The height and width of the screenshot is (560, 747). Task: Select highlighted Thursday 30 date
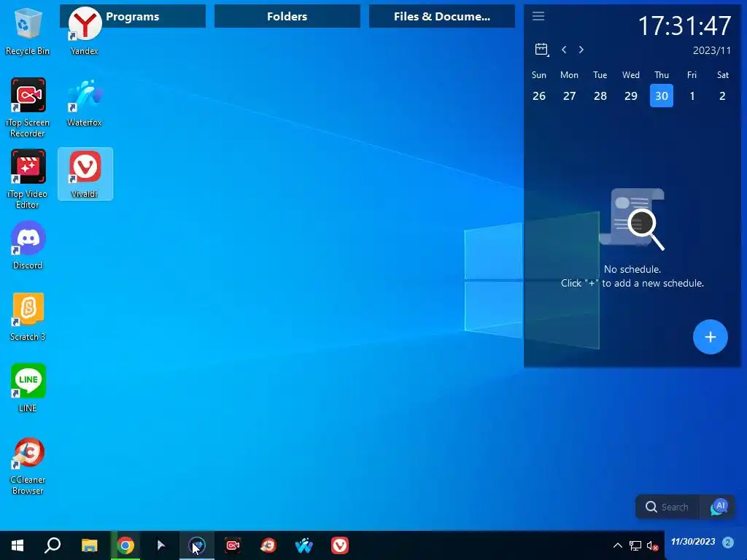pos(661,96)
